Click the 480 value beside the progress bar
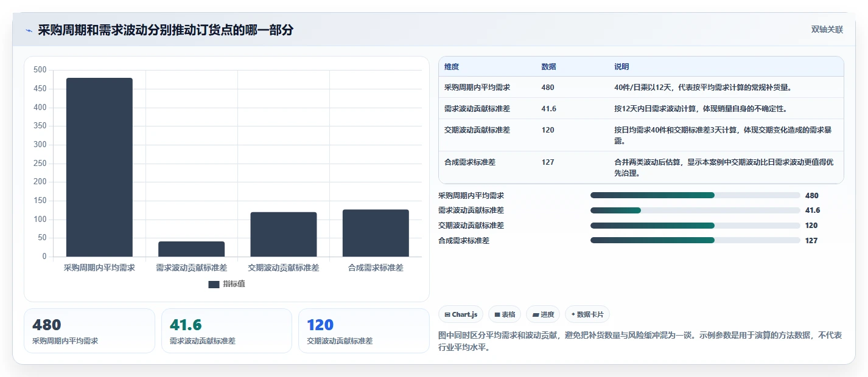This screenshot has height=377, width=868. tap(812, 196)
